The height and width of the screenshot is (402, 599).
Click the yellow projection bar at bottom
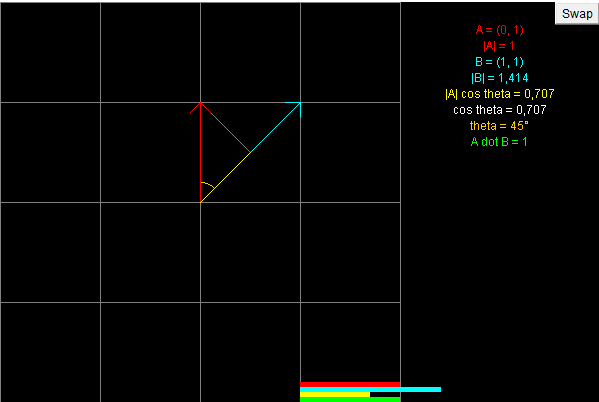(335, 394)
